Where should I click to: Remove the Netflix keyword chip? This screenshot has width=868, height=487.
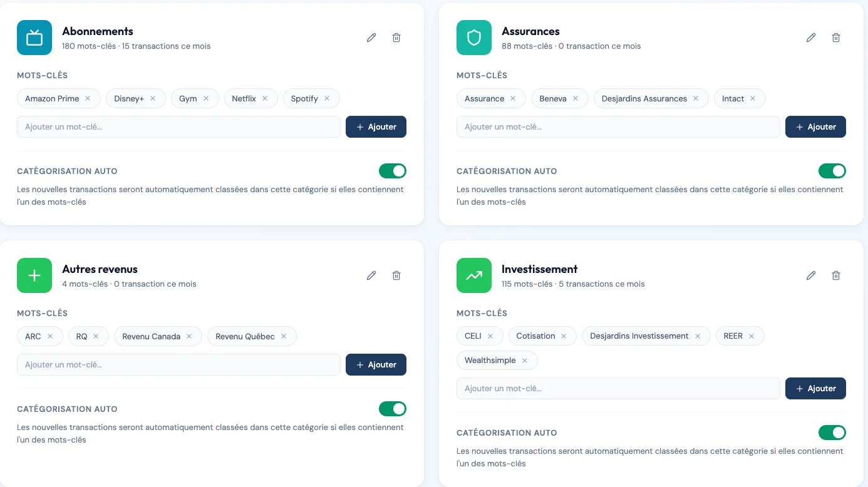(x=265, y=98)
